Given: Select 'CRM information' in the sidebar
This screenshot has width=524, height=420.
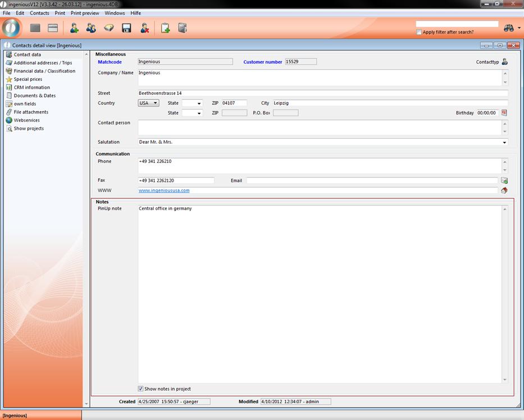Looking at the screenshot, I should 31,88.
